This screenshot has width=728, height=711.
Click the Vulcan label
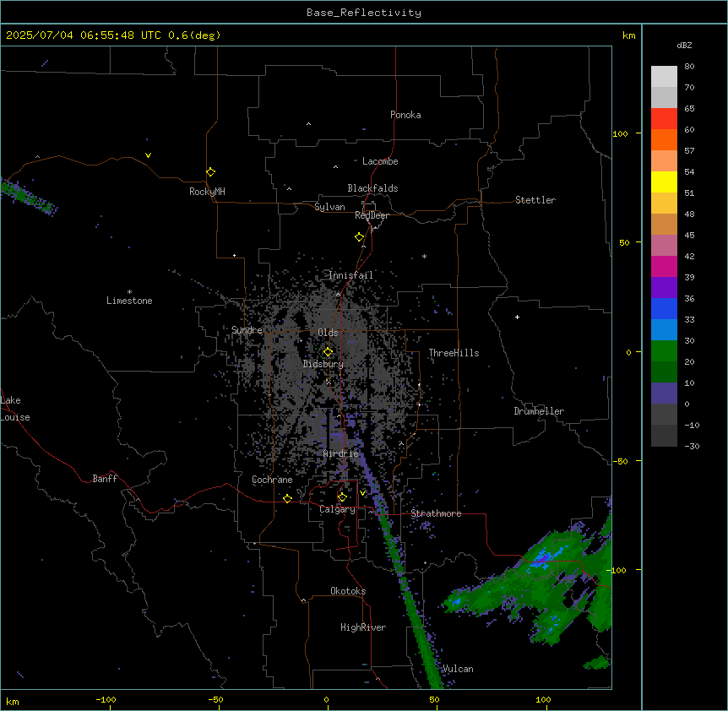(x=458, y=669)
